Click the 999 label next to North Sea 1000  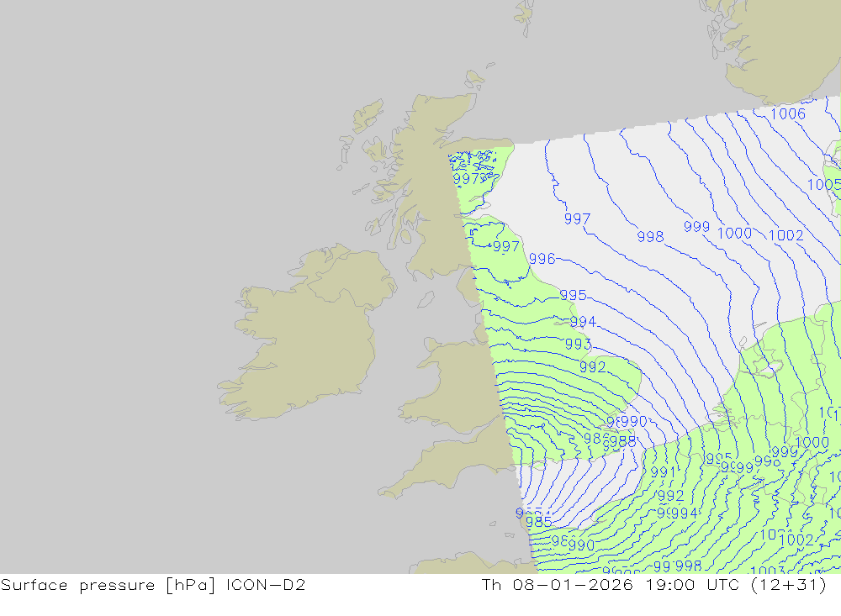pos(696,227)
